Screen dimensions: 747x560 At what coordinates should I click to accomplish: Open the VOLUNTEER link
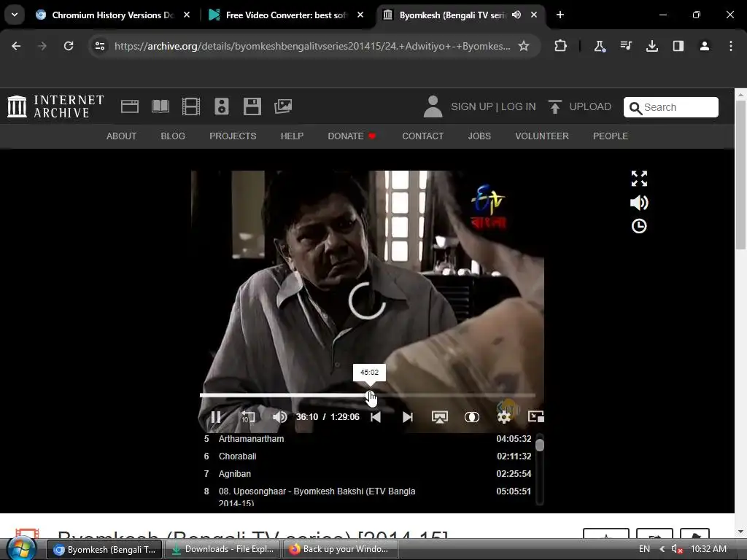542,136
